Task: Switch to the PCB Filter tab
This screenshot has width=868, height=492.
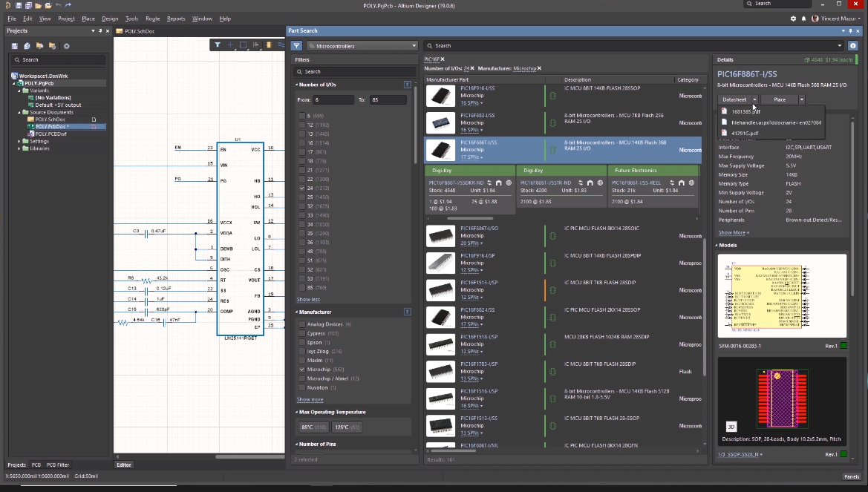Action: (58, 465)
